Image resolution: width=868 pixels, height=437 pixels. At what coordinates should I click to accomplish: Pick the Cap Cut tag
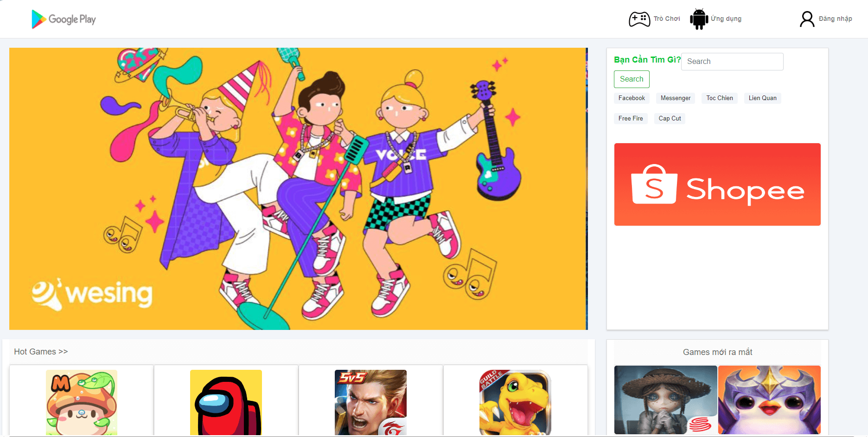click(x=670, y=119)
